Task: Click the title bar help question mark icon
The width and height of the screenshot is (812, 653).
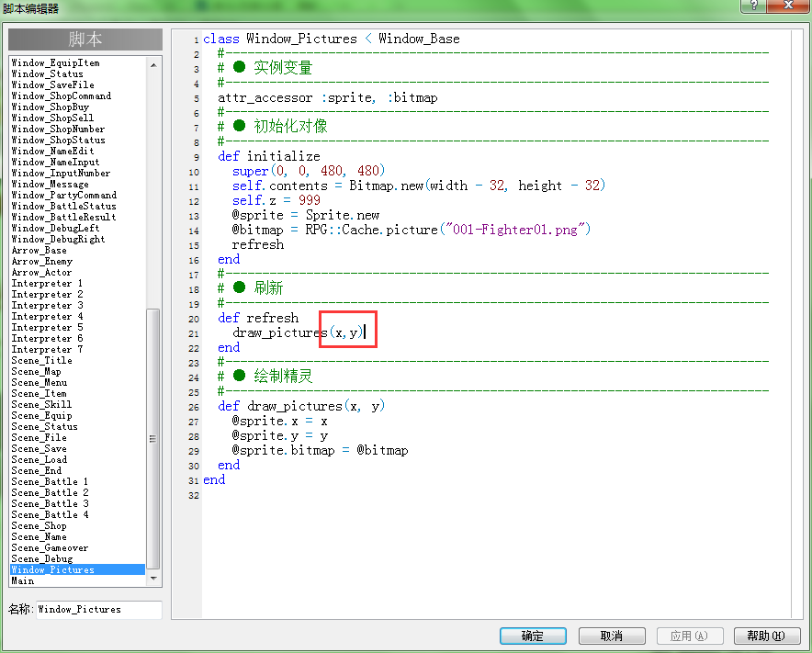Action: (753, 6)
